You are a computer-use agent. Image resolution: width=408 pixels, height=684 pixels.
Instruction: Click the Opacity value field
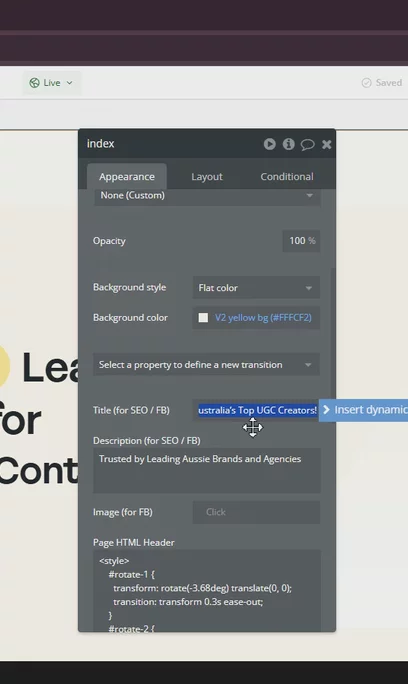click(301, 241)
